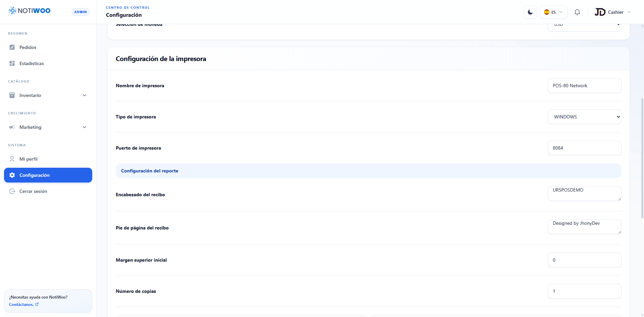Screen dimensions: 644x317
Task: Open the Tipo de impresora dropdown
Action: [x=584, y=117]
